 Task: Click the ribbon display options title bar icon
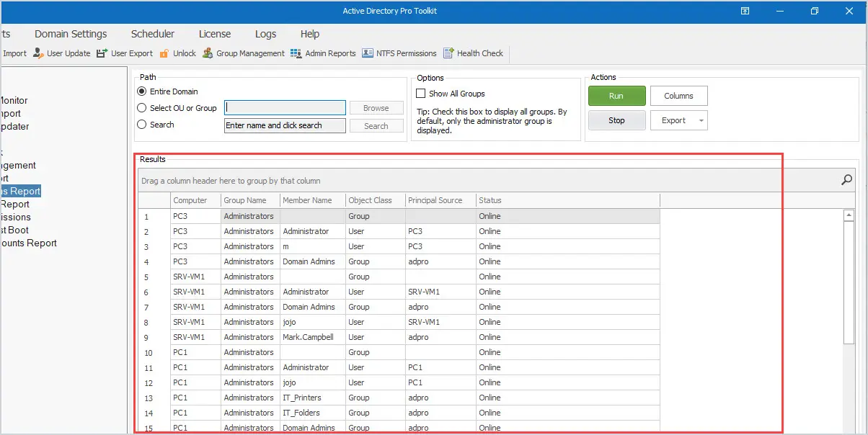(x=745, y=11)
